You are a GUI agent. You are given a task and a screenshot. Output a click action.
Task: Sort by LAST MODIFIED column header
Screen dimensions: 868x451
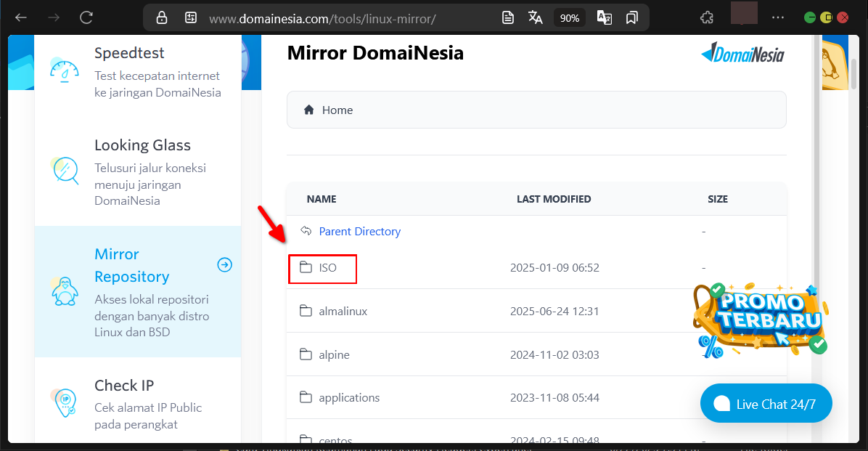pos(554,199)
